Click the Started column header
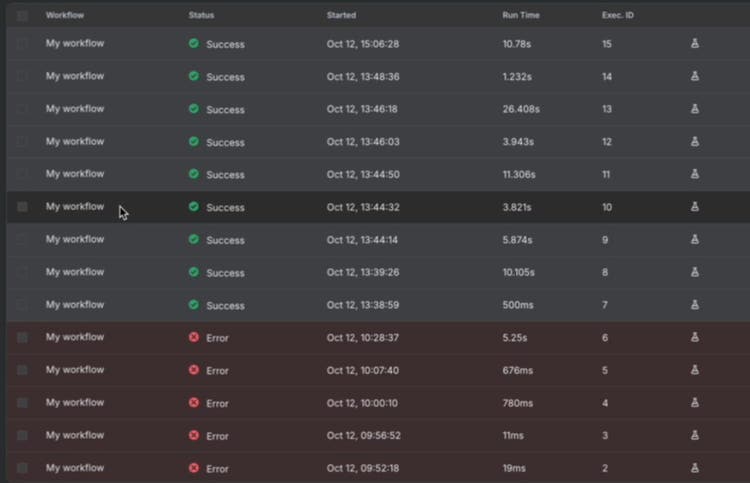Screen dimensions: 750x483 (x=342, y=15)
